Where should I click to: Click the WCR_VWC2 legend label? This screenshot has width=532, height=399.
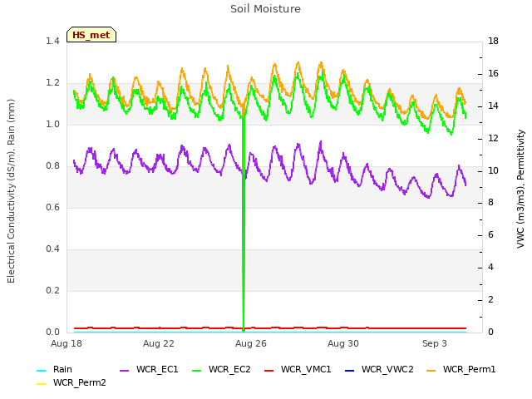coord(387,369)
